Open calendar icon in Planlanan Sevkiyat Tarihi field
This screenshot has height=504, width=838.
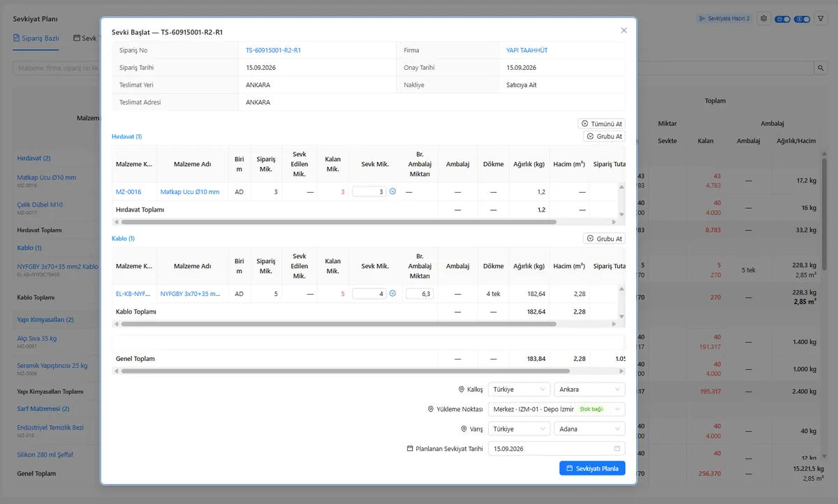[x=617, y=448]
